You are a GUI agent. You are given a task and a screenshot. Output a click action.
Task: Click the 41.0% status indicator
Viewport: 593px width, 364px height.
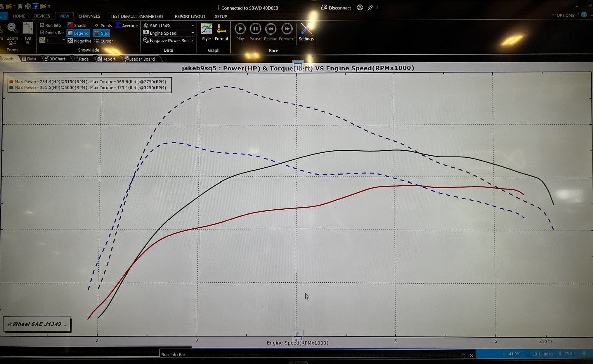[x=514, y=354]
